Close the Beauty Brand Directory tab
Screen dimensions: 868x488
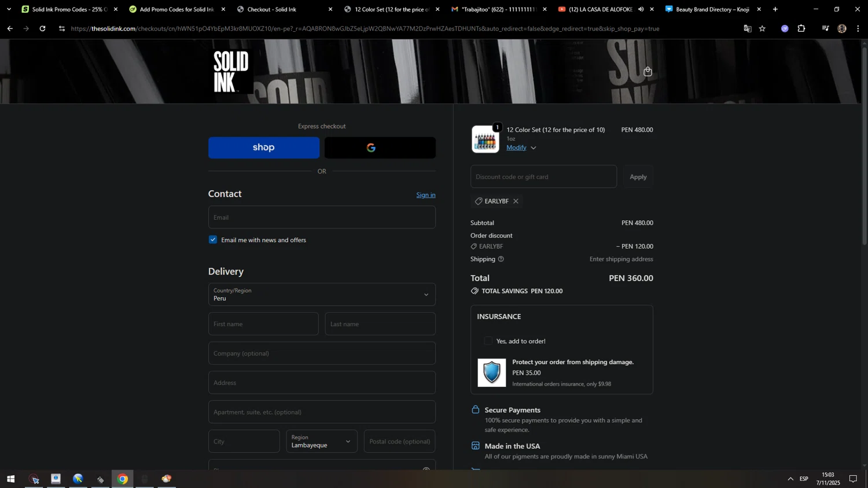[759, 9]
